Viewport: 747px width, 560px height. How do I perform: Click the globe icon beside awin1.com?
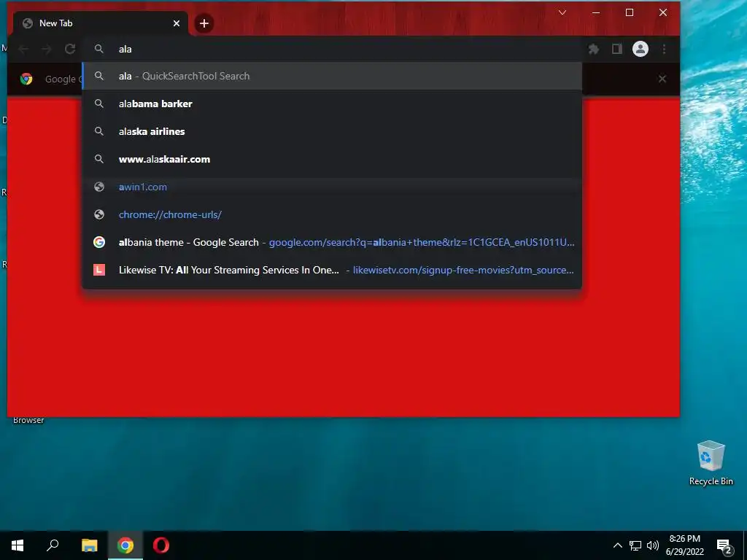[x=99, y=187]
